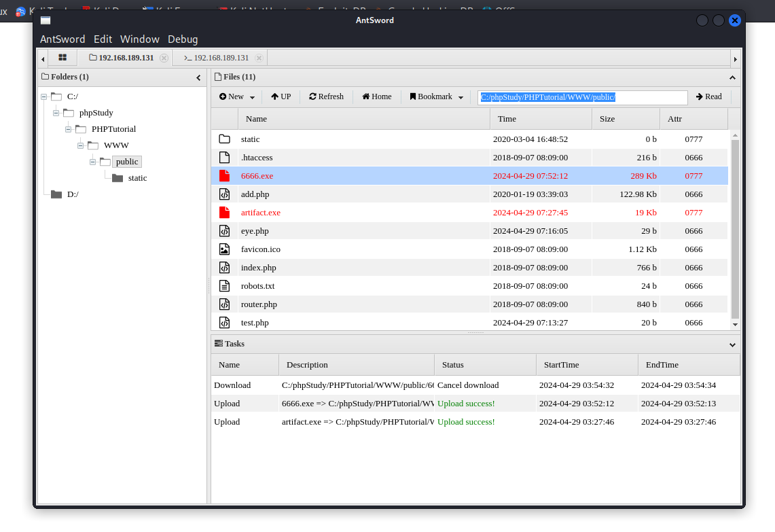Click the path input field

tap(582, 97)
